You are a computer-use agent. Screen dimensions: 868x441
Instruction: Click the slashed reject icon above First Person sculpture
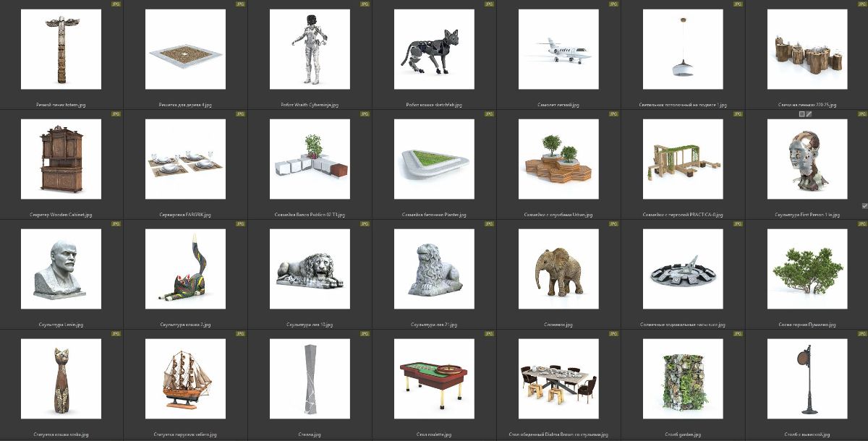[x=809, y=114]
